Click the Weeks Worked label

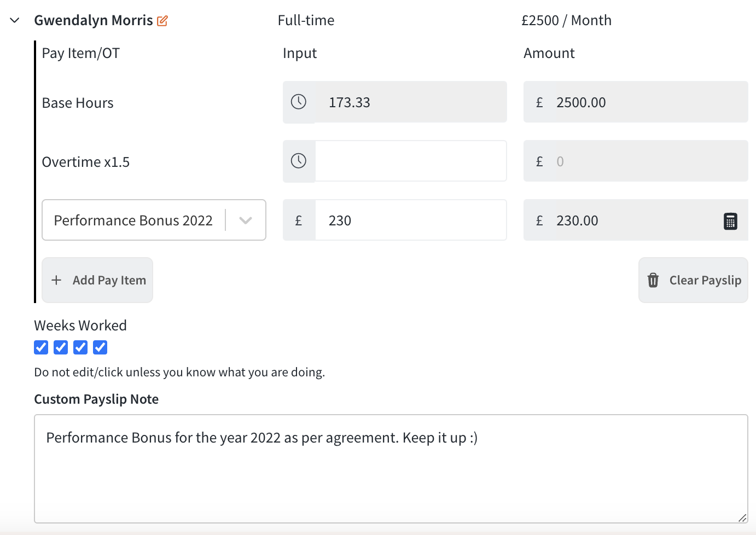(x=80, y=325)
